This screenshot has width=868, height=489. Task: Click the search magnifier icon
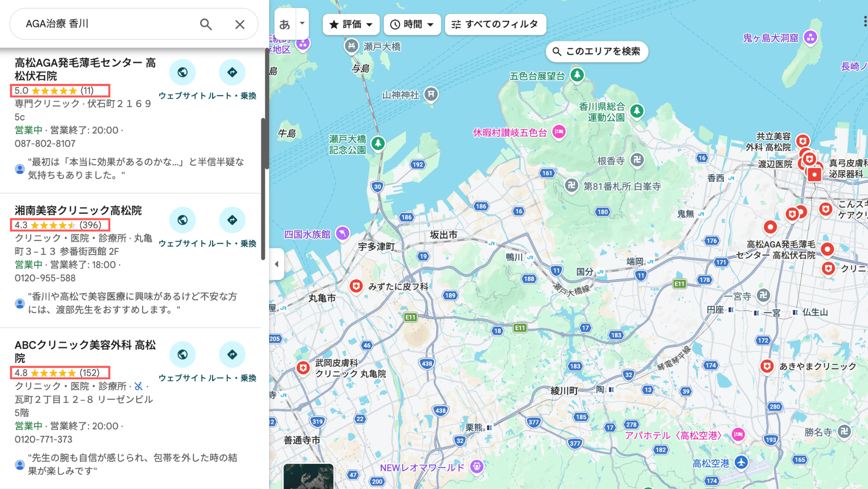click(206, 24)
